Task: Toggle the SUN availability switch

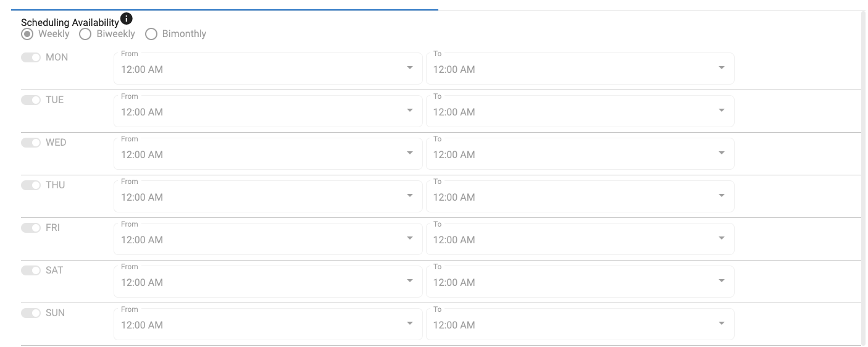Action: click(x=30, y=313)
